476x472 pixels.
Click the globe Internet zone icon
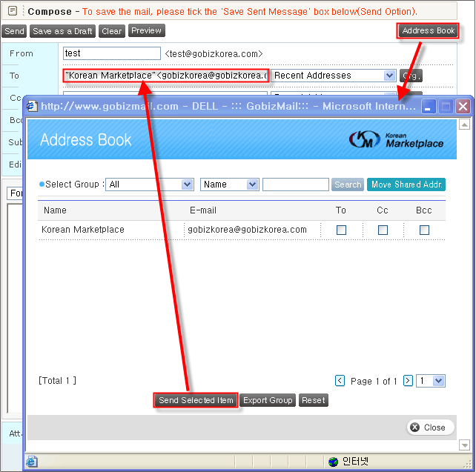coord(333,462)
